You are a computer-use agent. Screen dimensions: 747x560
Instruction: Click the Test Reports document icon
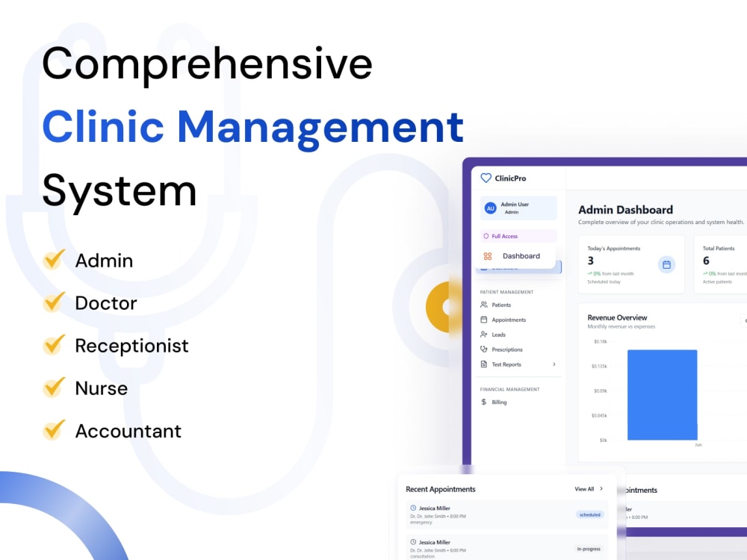click(x=483, y=364)
